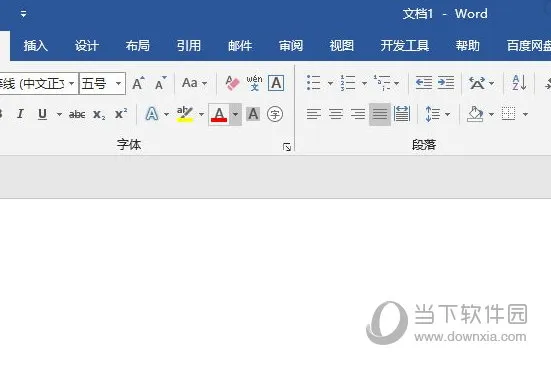Toggle italic formatting

click(20, 114)
